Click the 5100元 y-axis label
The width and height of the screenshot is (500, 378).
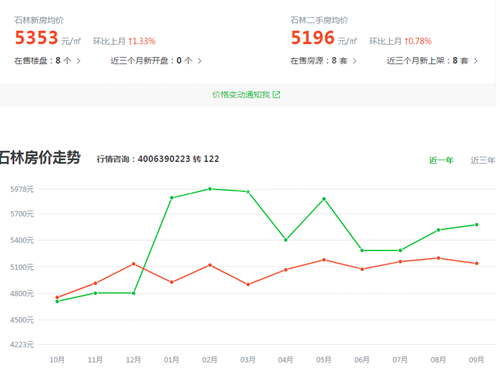point(22,267)
